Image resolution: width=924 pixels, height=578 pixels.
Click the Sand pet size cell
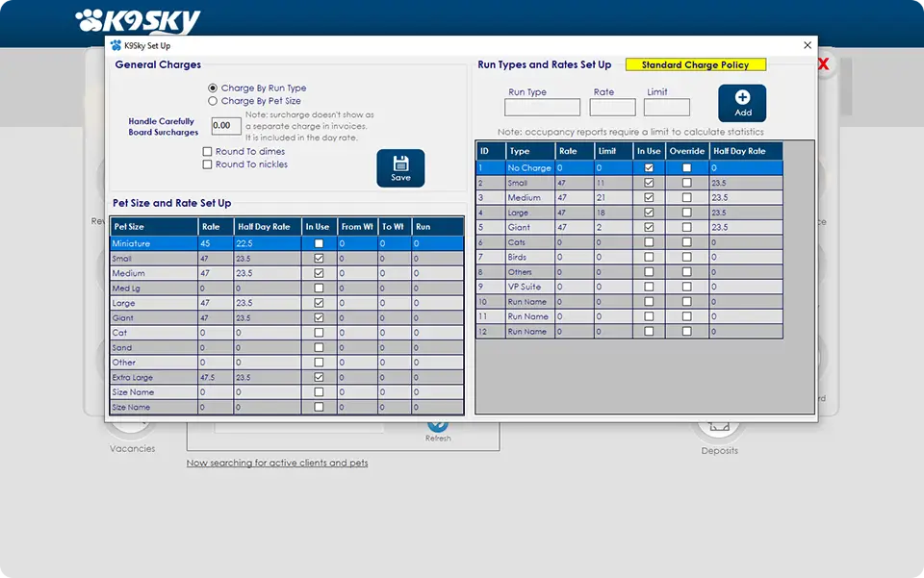154,348
